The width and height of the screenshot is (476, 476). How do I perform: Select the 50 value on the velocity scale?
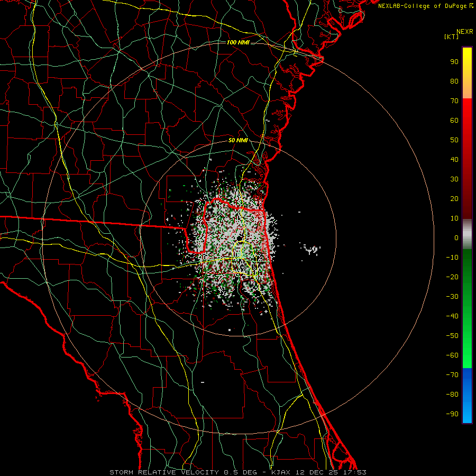[x=454, y=140]
